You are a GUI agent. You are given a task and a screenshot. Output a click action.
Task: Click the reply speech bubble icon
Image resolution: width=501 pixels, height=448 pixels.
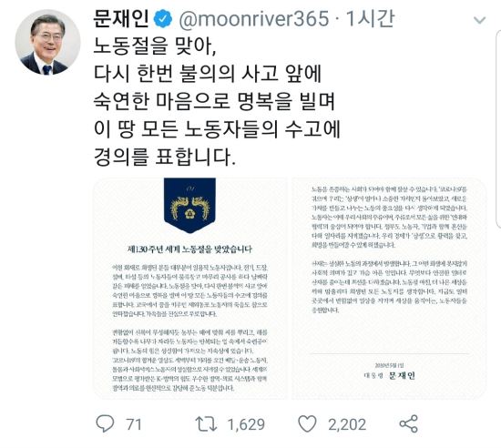tap(105, 423)
